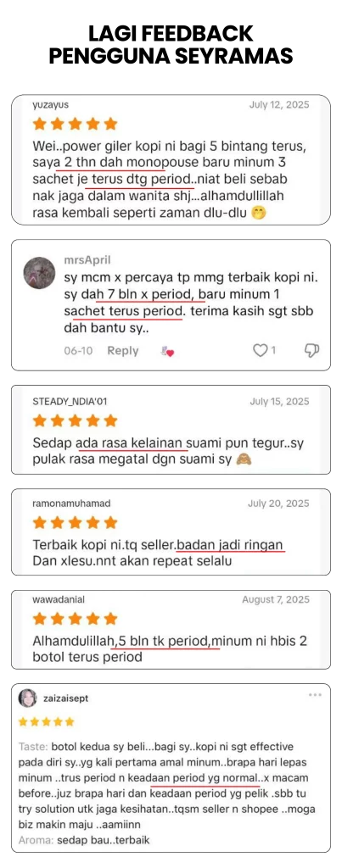Image resolution: width=342 pixels, height=868 pixels.
Task: Click the small stars under zaizaisept
Action: pyautogui.click(x=46, y=721)
